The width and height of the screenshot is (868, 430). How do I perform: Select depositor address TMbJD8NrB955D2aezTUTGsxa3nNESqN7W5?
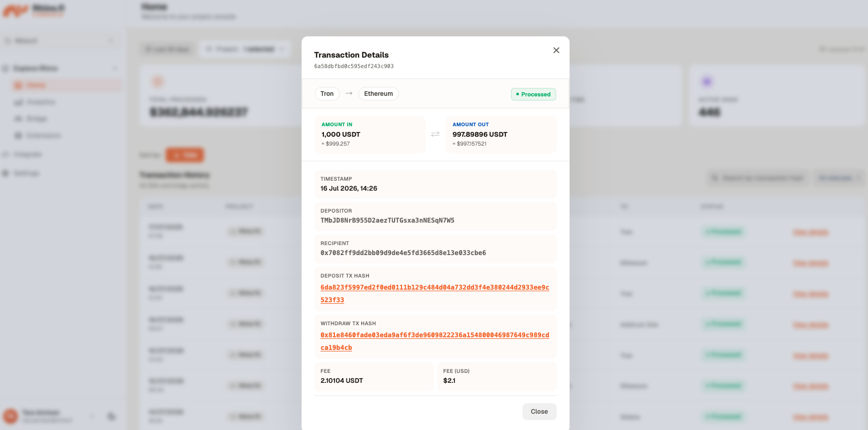pos(387,220)
